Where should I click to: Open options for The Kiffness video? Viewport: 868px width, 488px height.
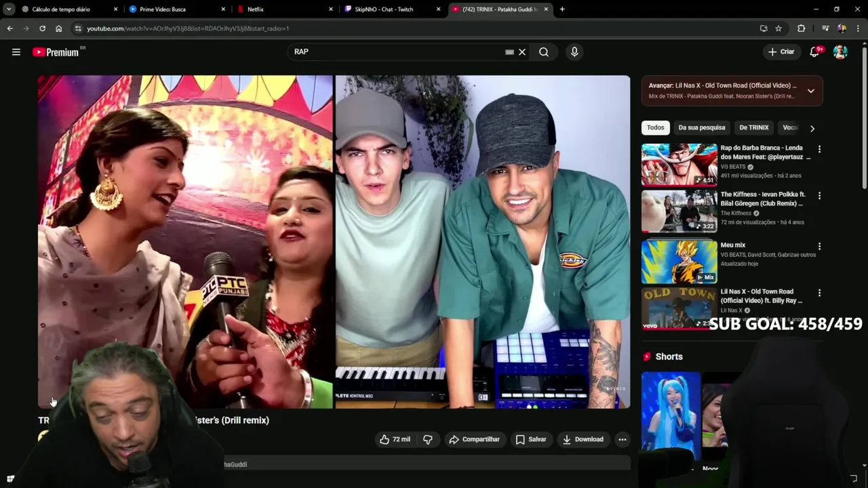click(x=819, y=196)
